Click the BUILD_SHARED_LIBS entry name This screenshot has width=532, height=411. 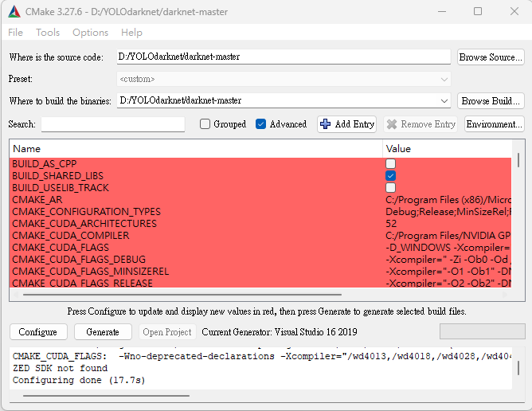point(57,176)
